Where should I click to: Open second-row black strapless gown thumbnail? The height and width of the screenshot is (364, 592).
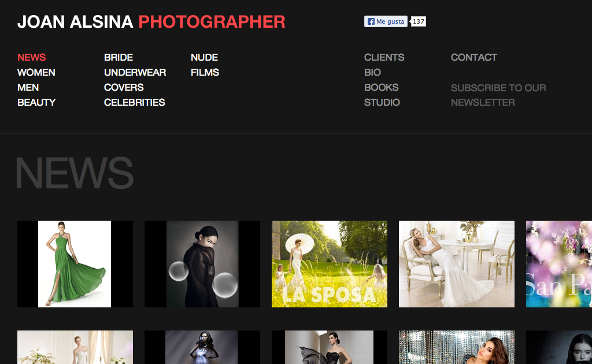coord(330,347)
